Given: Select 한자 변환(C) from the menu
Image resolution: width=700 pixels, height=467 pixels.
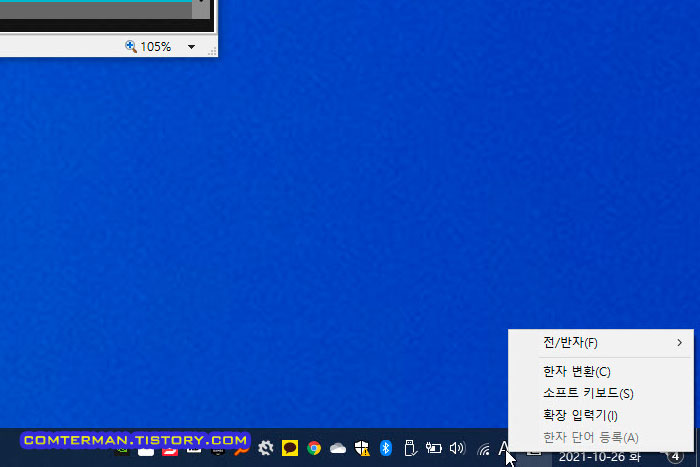Looking at the screenshot, I should [601, 371].
